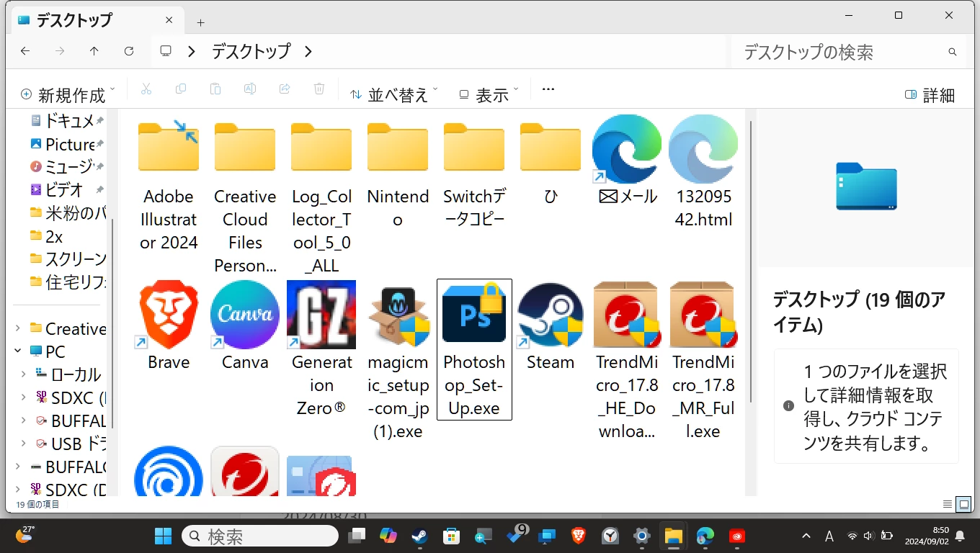
Task: Click the Share toolbar icon
Action: pyautogui.click(x=285, y=89)
